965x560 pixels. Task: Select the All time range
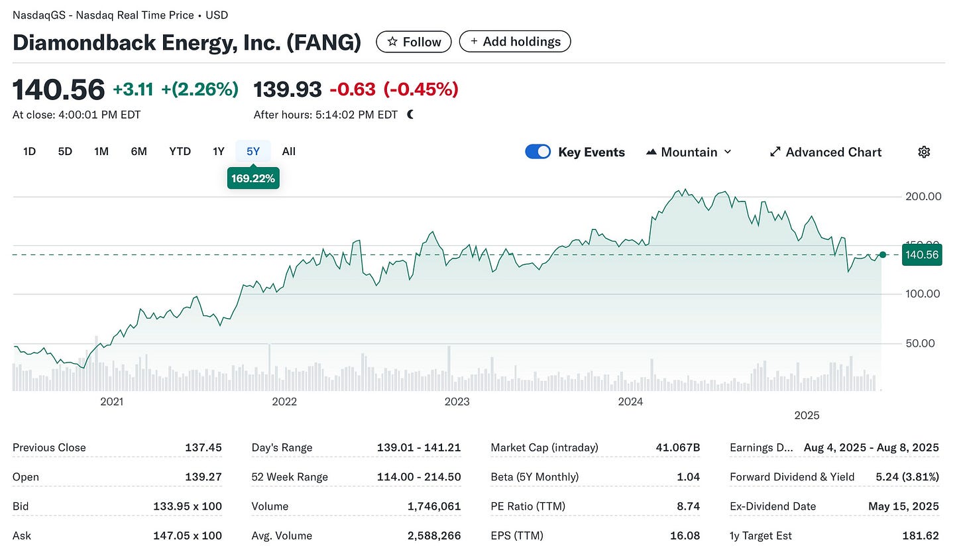coord(288,151)
